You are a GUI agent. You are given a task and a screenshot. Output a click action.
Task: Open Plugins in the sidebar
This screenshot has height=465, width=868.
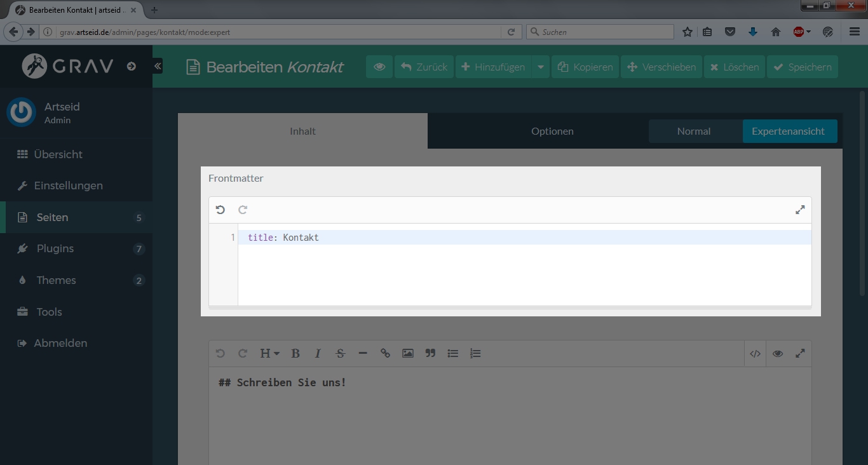coord(55,248)
